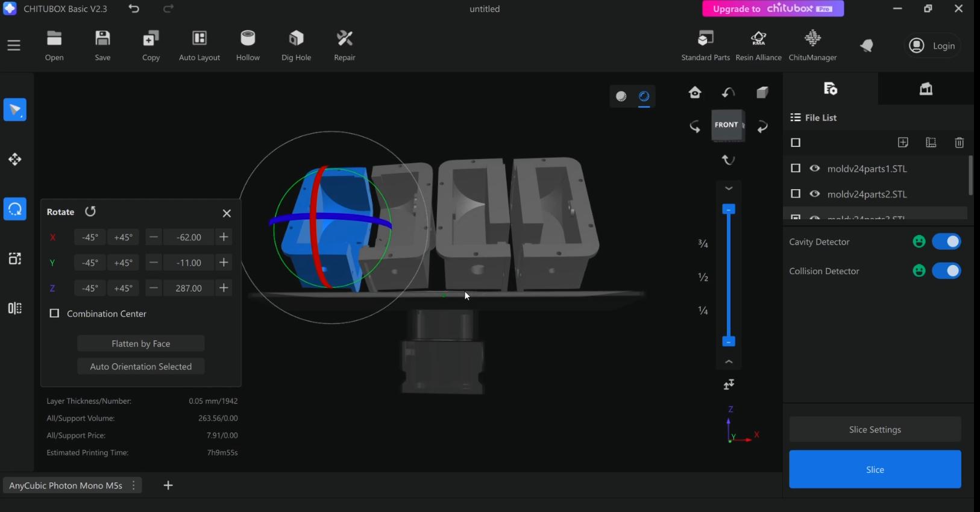The width and height of the screenshot is (980, 512).
Task: Click Upgrade to Chitubox Pro banner
Action: pyautogui.click(x=773, y=9)
